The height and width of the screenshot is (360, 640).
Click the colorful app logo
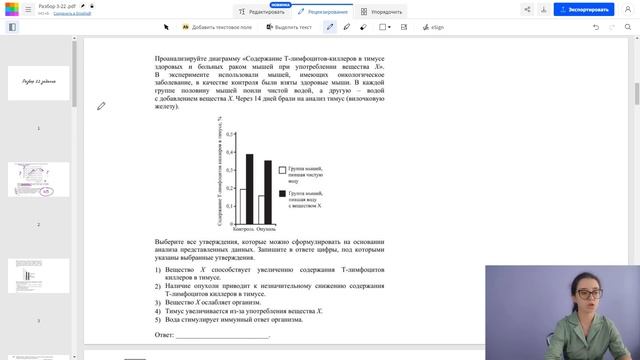tap(12, 9)
